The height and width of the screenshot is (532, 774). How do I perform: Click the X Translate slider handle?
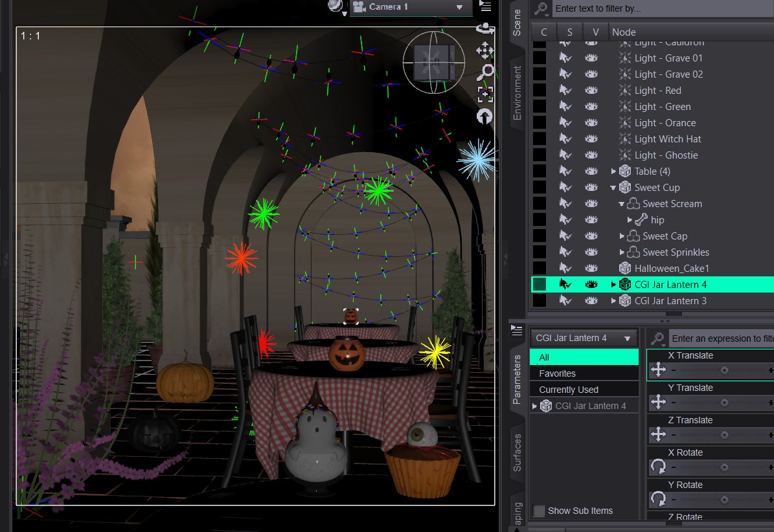(724, 370)
